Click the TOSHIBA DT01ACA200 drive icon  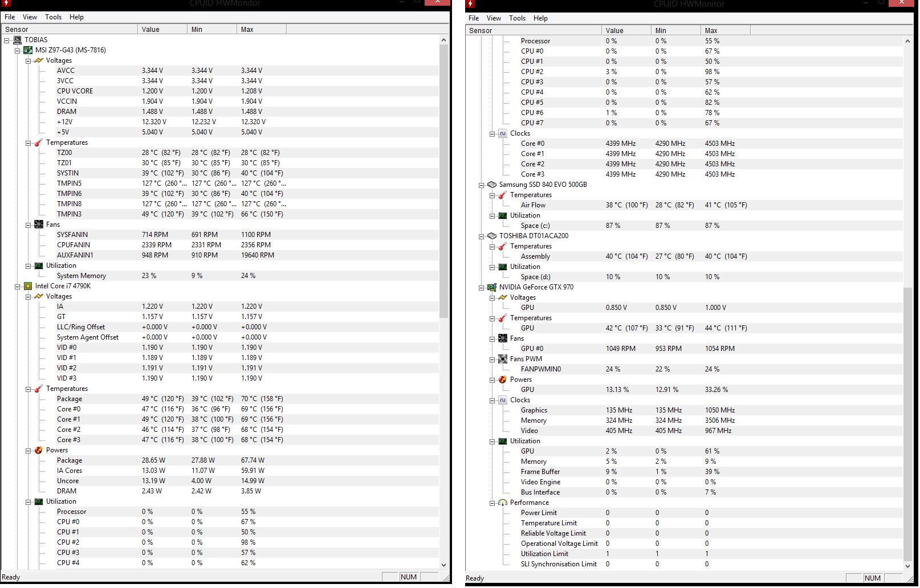click(x=492, y=236)
